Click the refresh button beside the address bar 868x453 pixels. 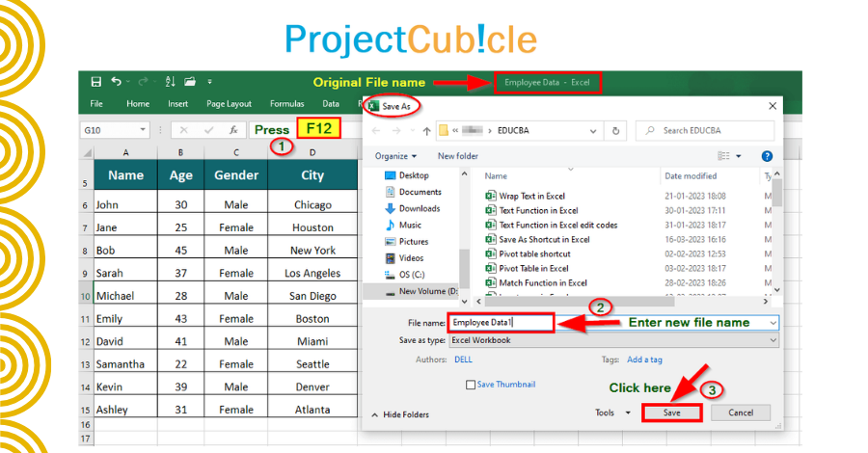[x=615, y=131]
